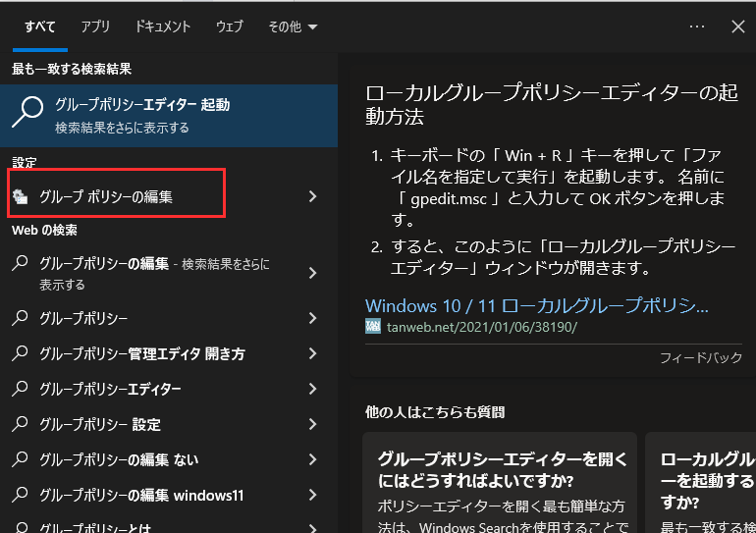
Task: Select suggestion グループポリシーとは
Action: click(x=169, y=524)
